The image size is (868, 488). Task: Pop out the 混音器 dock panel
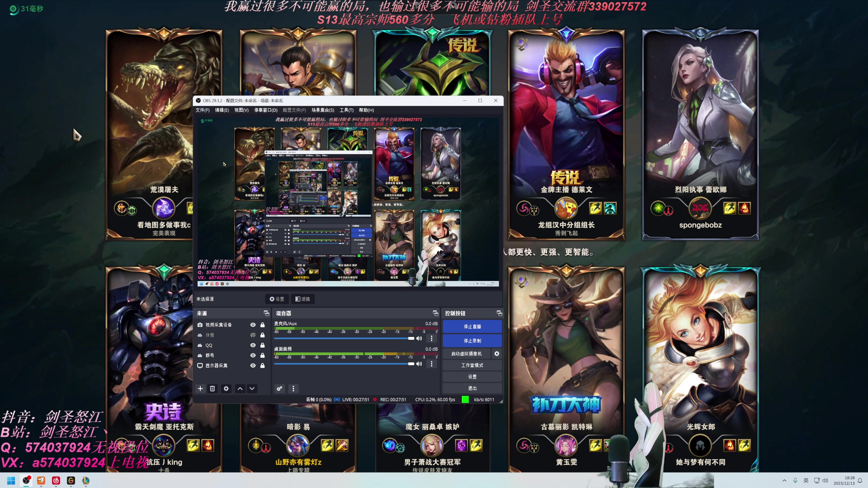click(435, 313)
